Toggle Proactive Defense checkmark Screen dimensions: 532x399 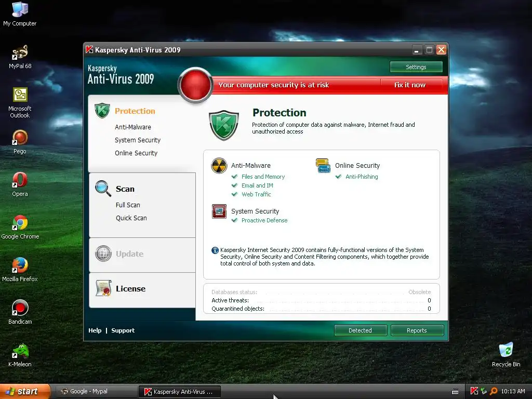234,220
